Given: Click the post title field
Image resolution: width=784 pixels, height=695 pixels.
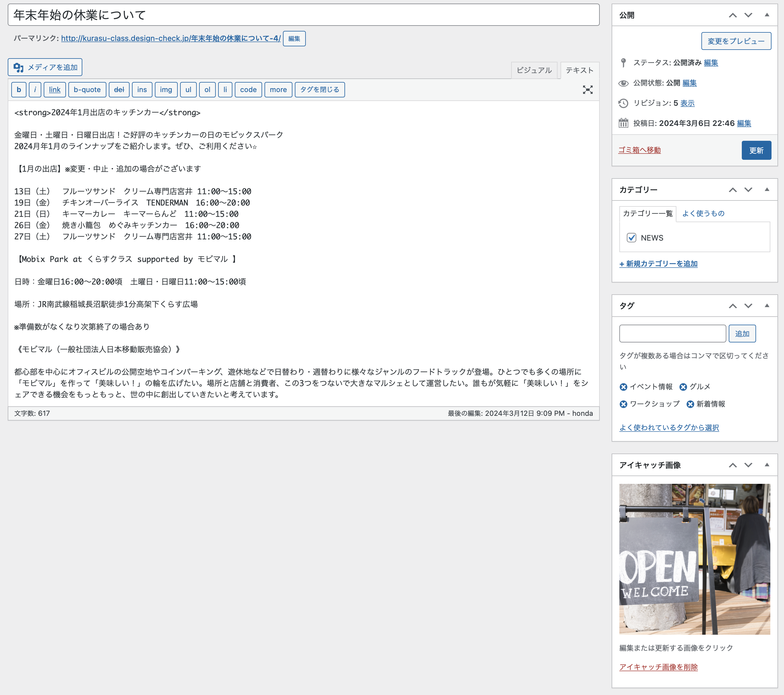Looking at the screenshot, I should pyautogui.click(x=303, y=15).
